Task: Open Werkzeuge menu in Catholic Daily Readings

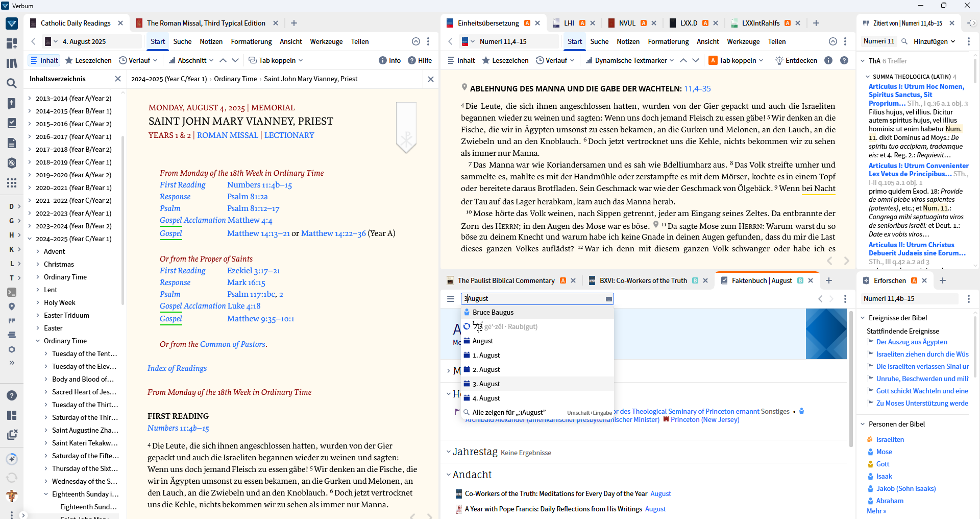Action: click(x=326, y=41)
